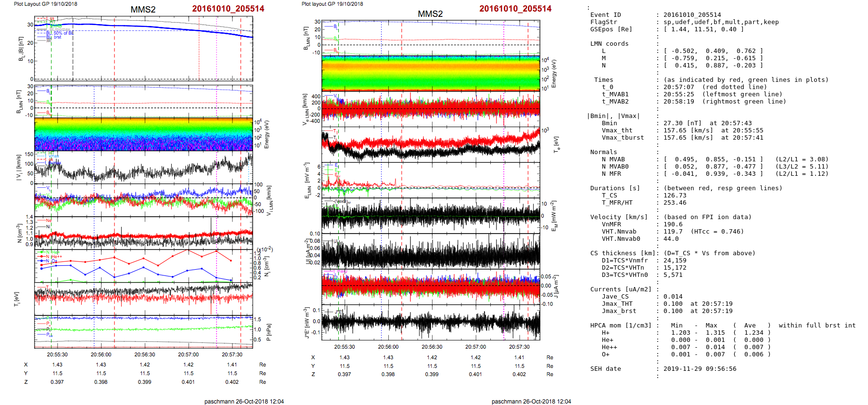The height and width of the screenshot is (405, 868).
Task: Click the J*E' panel at bottom of right plot
Action: pyautogui.click(x=431, y=322)
